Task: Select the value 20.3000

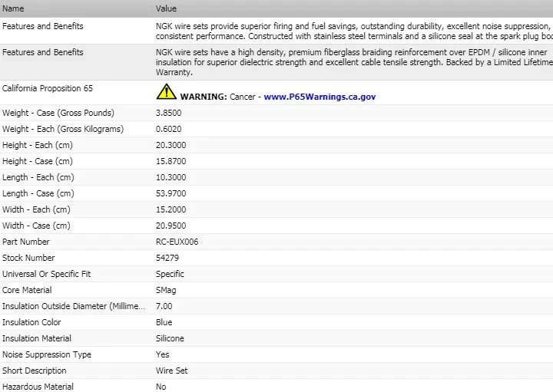Action: (171, 145)
